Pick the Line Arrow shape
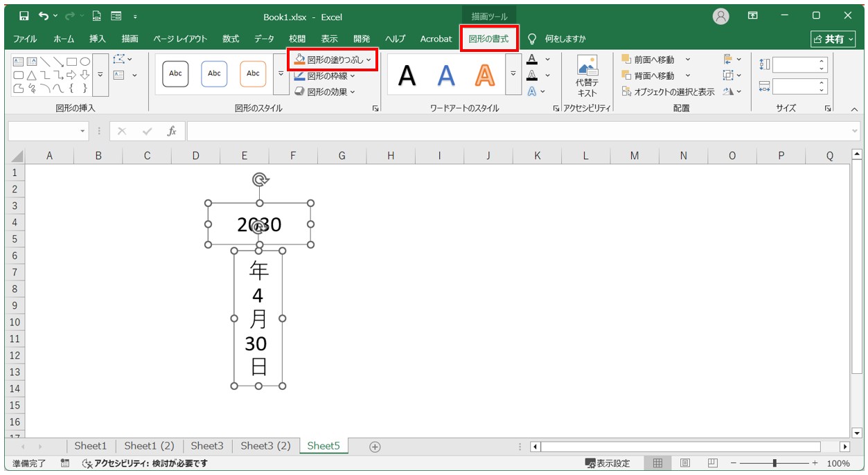 point(58,62)
